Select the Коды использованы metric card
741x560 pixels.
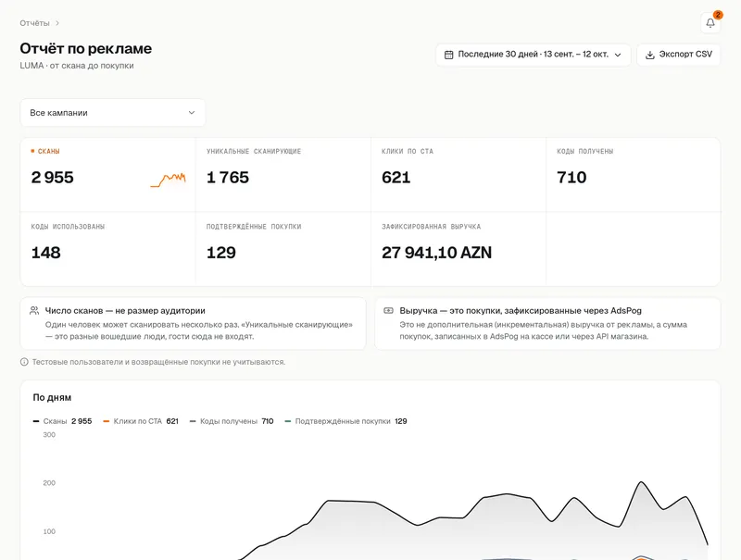pos(107,249)
